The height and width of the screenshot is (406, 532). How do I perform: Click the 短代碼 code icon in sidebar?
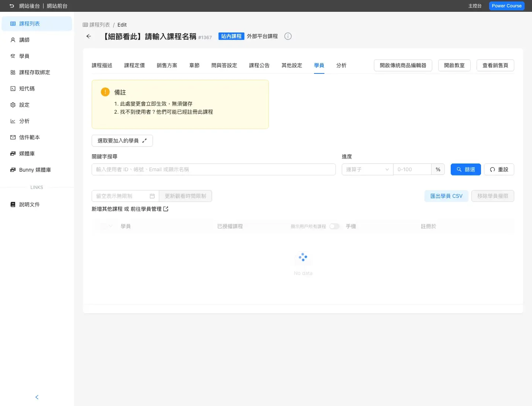pos(13,89)
